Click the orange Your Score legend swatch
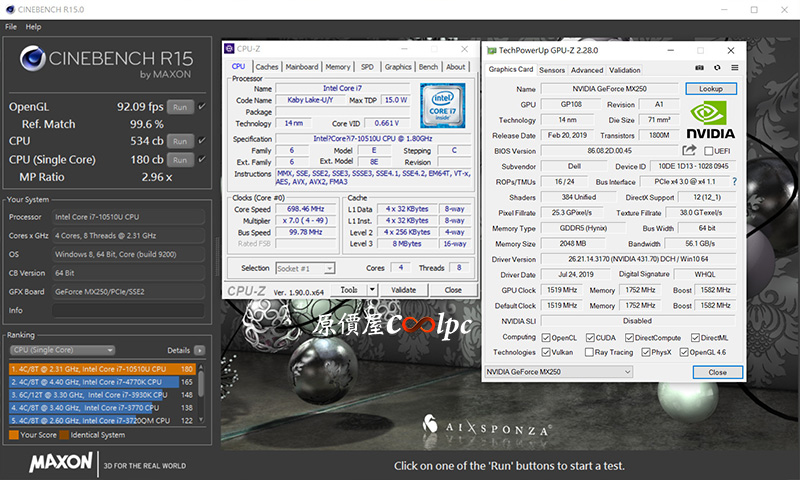 coord(14,435)
